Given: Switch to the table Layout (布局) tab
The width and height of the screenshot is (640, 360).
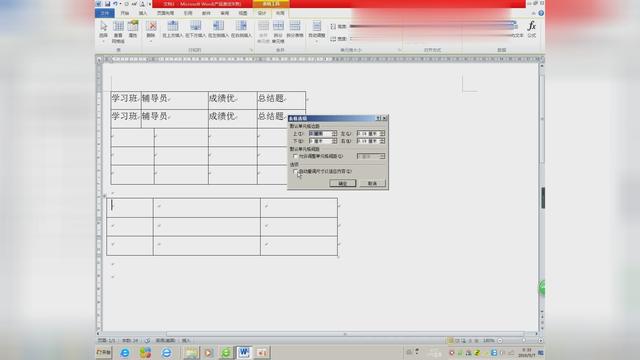Looking at the screenshot, I should pos(280,13).
